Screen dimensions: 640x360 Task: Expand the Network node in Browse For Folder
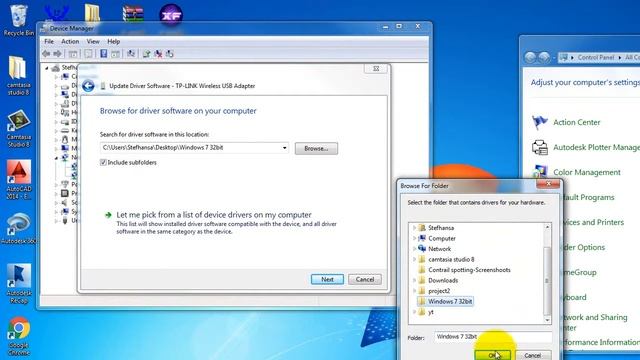click(x=414, y=249)
